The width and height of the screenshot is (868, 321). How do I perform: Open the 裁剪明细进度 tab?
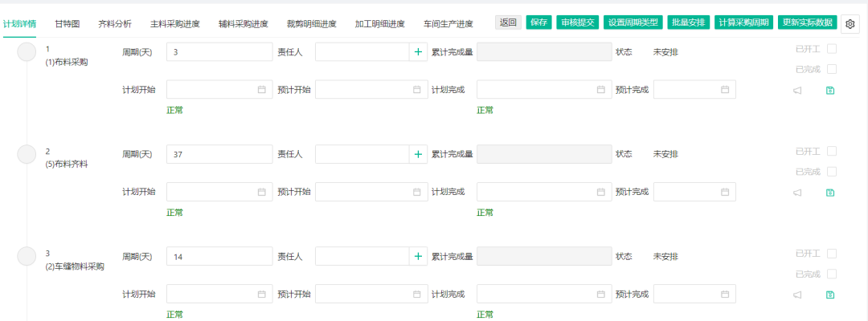[312, 24]
